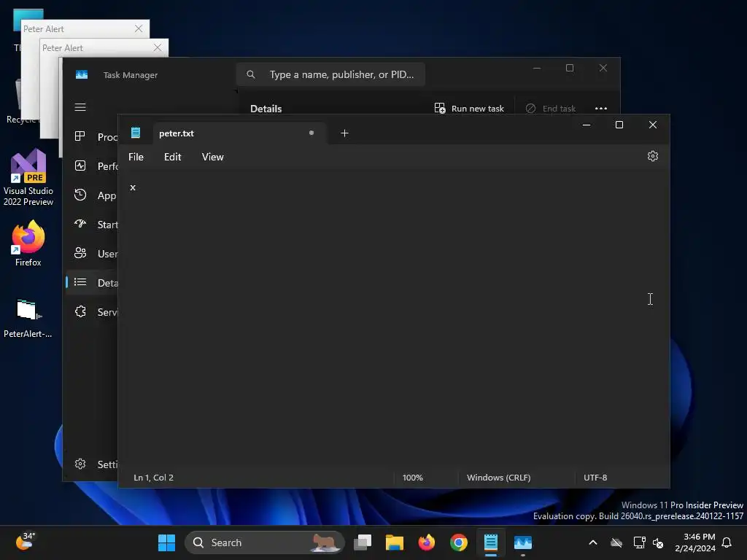Click the taskbar Search box

264,542
